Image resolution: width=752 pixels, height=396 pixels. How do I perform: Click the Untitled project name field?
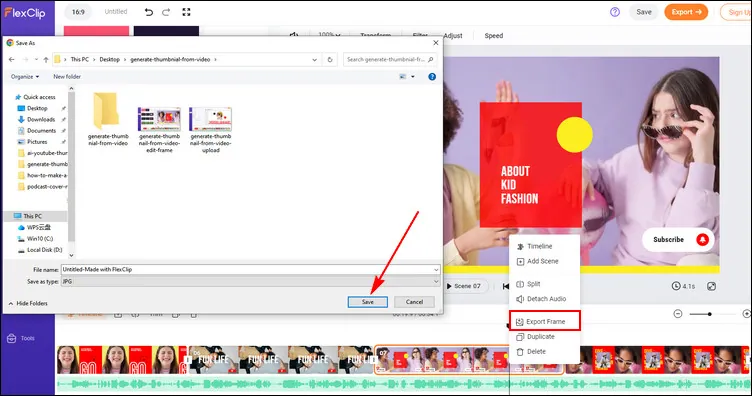pos(116,12)
